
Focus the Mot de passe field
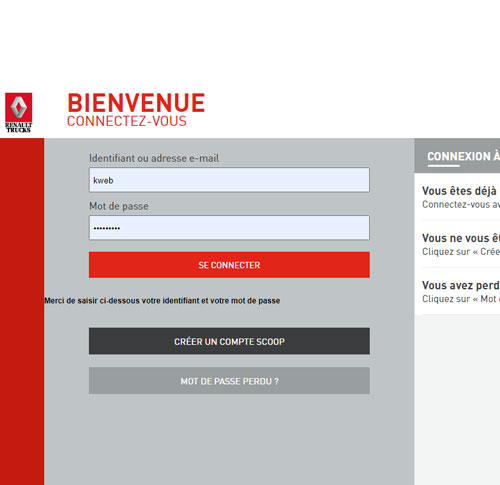pyautogui.click(x=229, y=228)
